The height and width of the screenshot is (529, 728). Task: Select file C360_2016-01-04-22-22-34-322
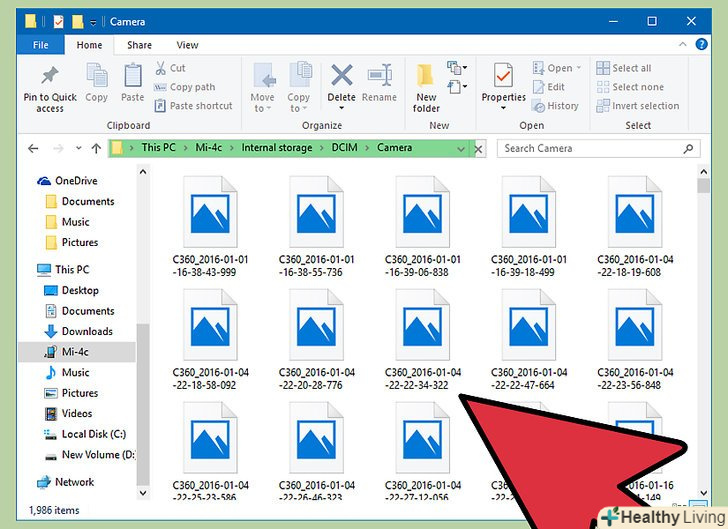(422, 340)
